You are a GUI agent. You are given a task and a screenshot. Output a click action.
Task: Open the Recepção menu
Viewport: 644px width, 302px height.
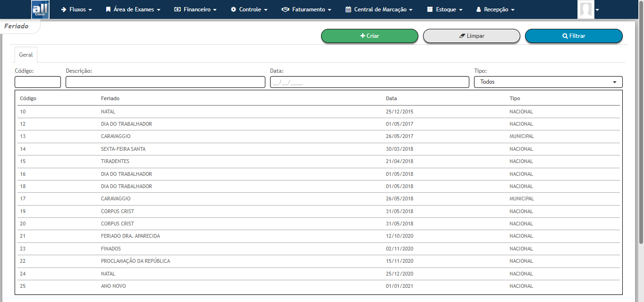[x=495, y=9]
